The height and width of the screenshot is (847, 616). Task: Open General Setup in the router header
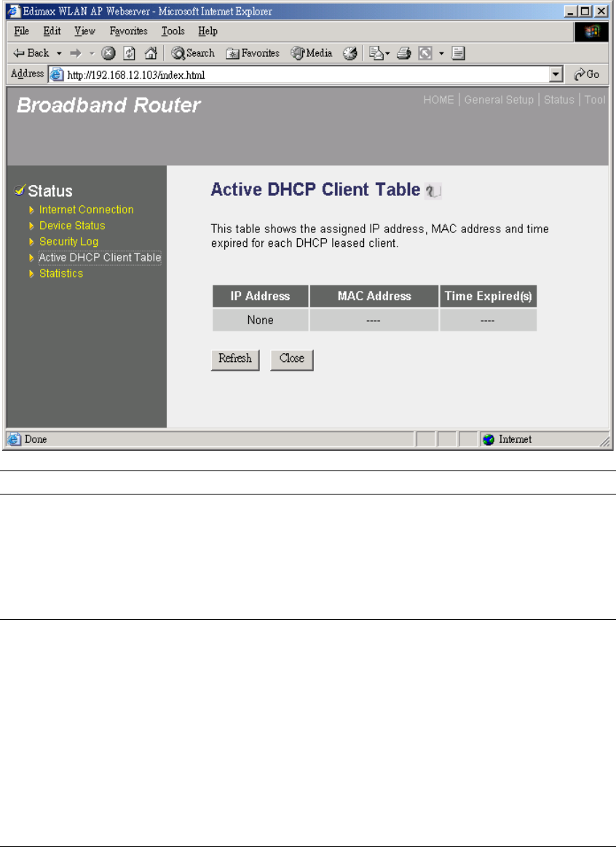click(x=499, y=99)
